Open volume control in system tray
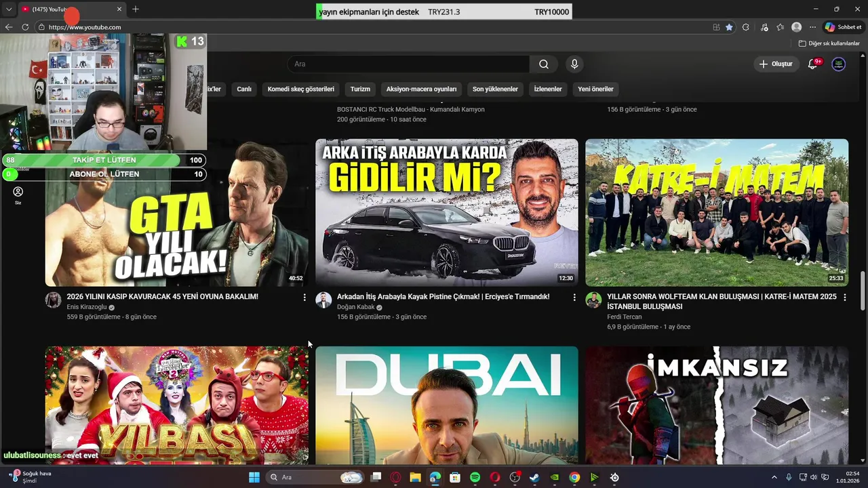 [x=814, y=477]
